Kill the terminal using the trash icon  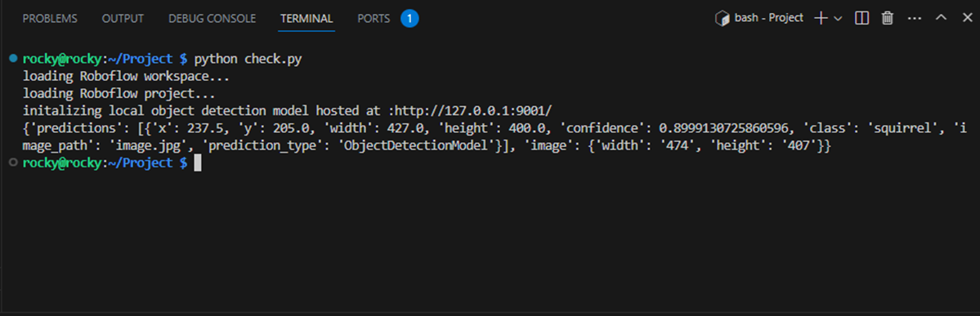(887, 19)
